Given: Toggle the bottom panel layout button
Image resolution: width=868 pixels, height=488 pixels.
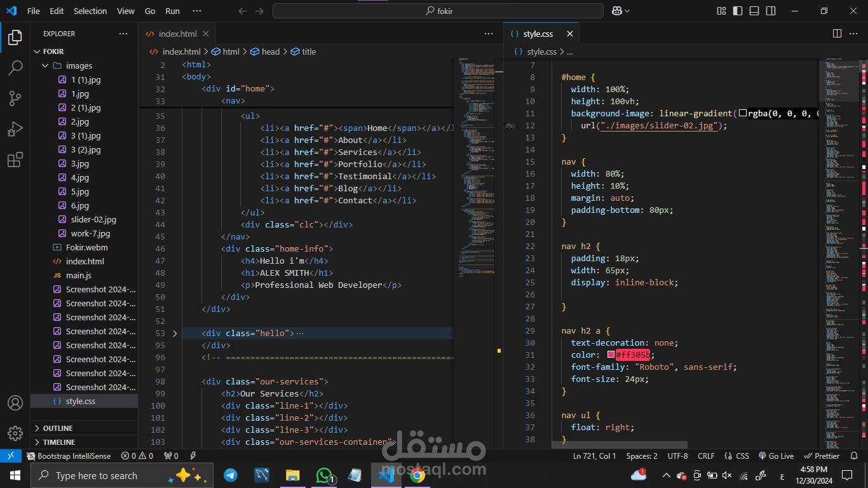Looking at the screenshot, I should coord(754,11).
